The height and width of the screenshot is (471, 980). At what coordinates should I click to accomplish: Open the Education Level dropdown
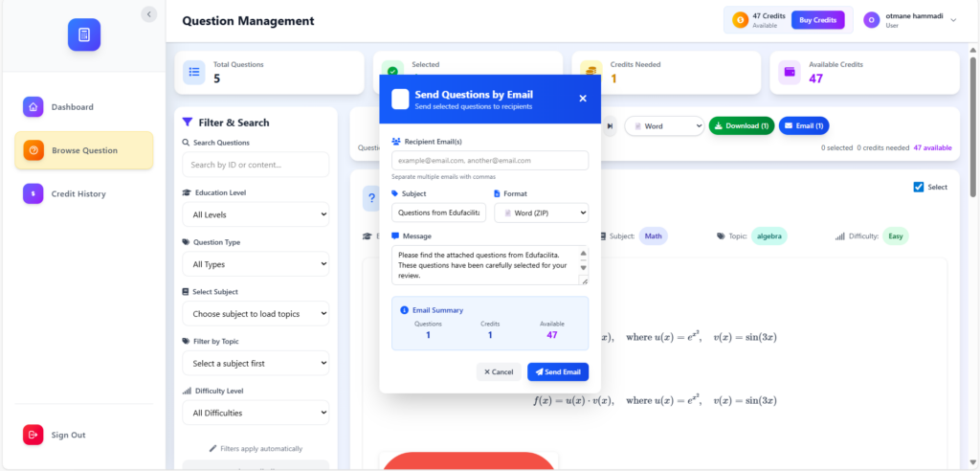(x=256, y=213)
